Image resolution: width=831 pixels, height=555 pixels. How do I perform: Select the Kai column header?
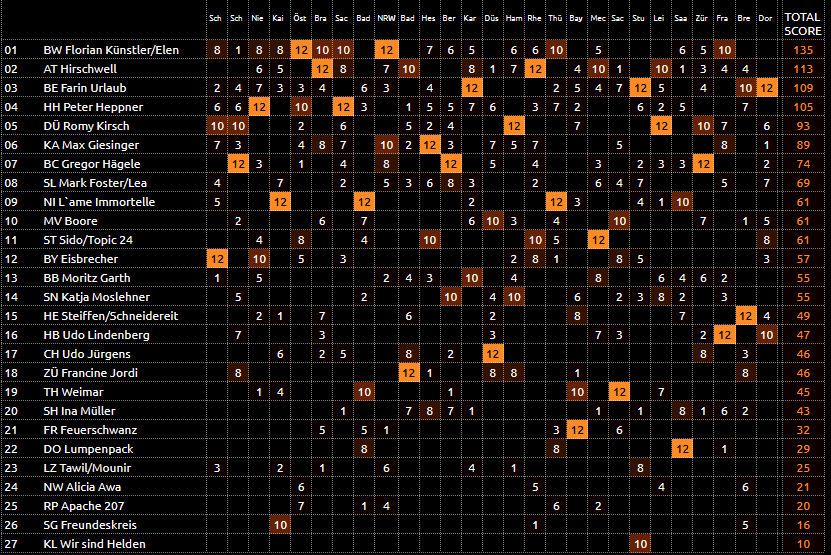pos(278,18)
